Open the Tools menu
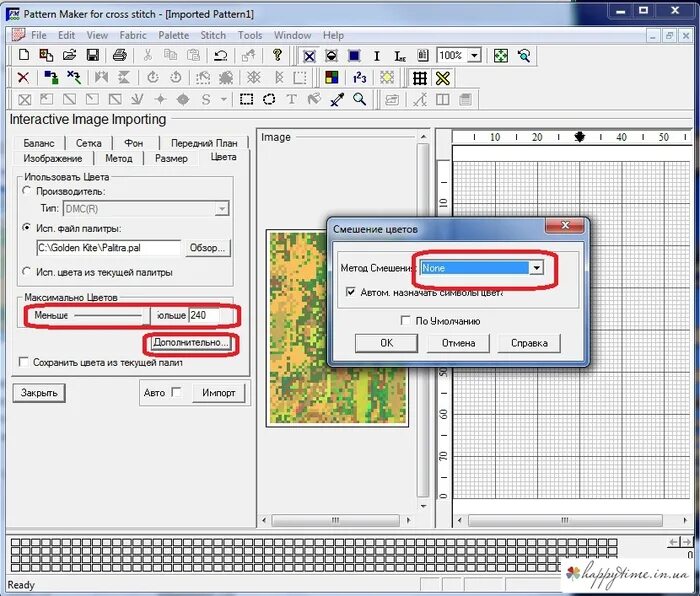 coord(250,35)
